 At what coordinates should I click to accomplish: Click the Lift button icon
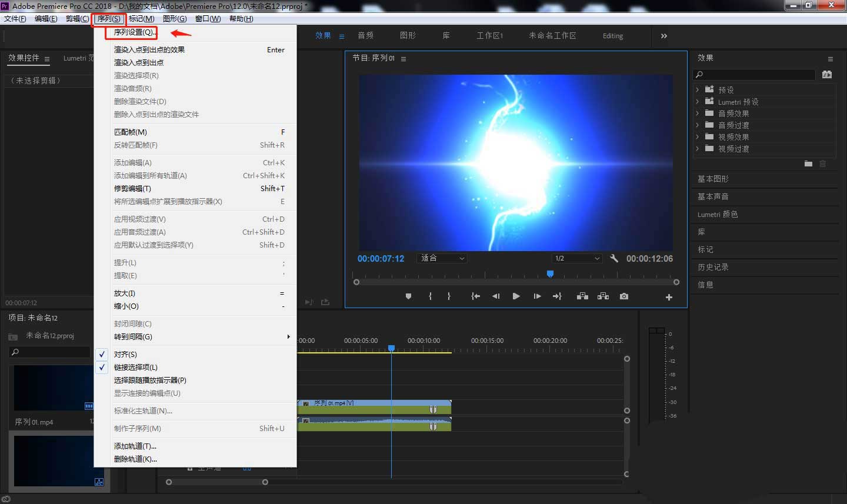pos(582,296)
